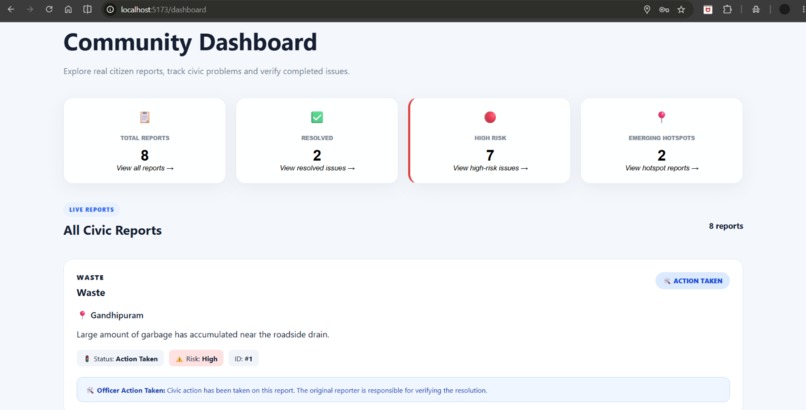
Task: Click the Officer Action Taken notice banner
Action: [403, 390]
